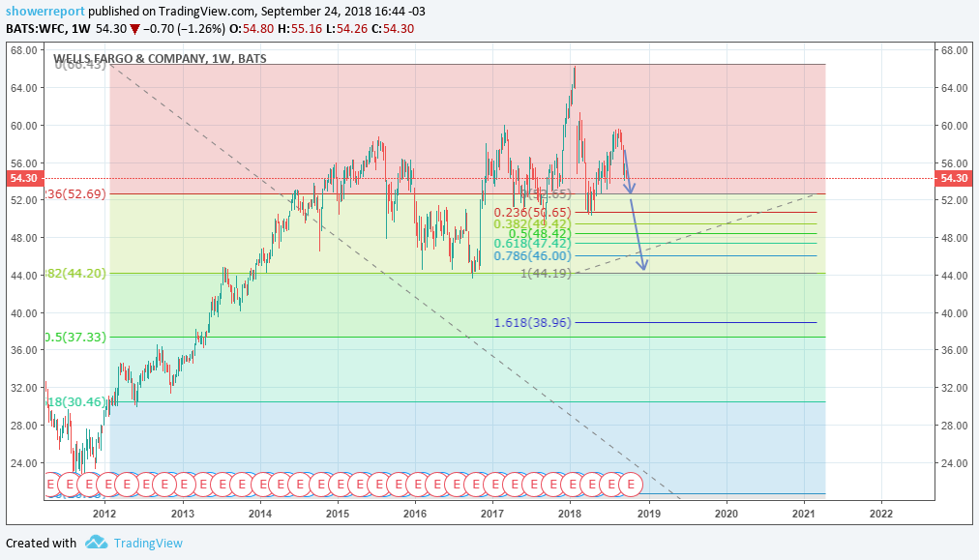Click the 2014 year label on time axis
Screen dimensions: 979x560
pyautogui.click(x=259, y=514)
